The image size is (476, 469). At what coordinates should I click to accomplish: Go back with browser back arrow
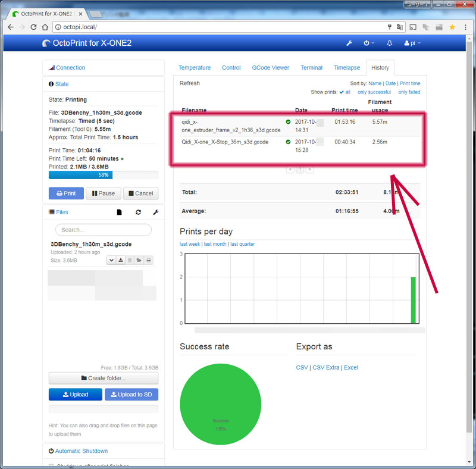pos(11,27)
